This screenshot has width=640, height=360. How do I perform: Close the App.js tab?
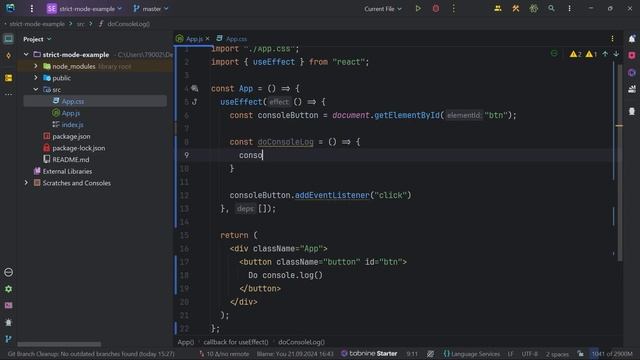pyautogui.click(x=207, y=39)
